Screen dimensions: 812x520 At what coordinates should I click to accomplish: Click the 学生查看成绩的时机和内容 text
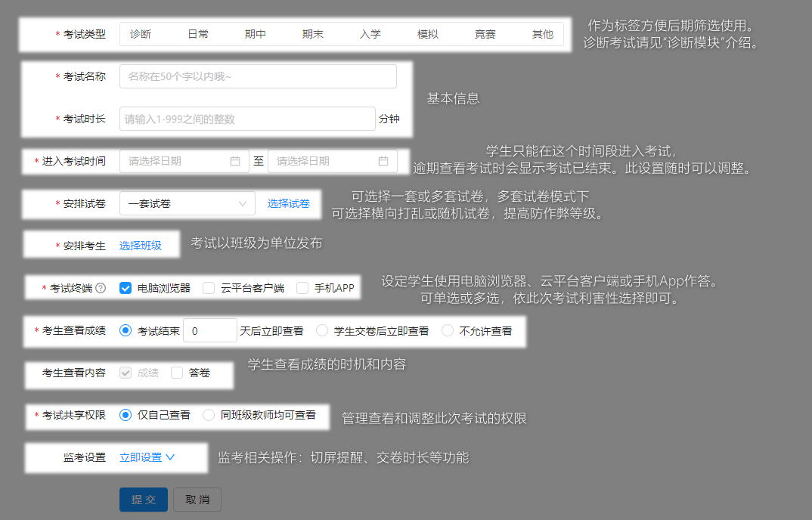[x=327, y=364]
